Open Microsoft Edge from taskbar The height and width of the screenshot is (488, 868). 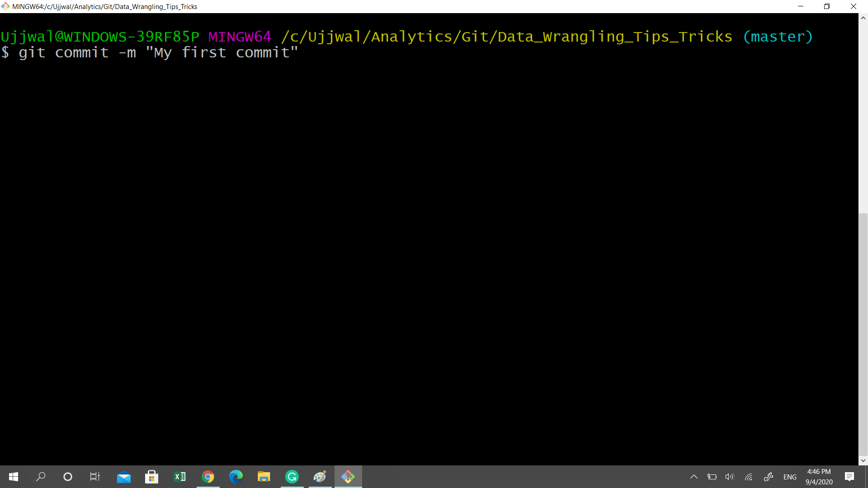click(x=236, y=477)
